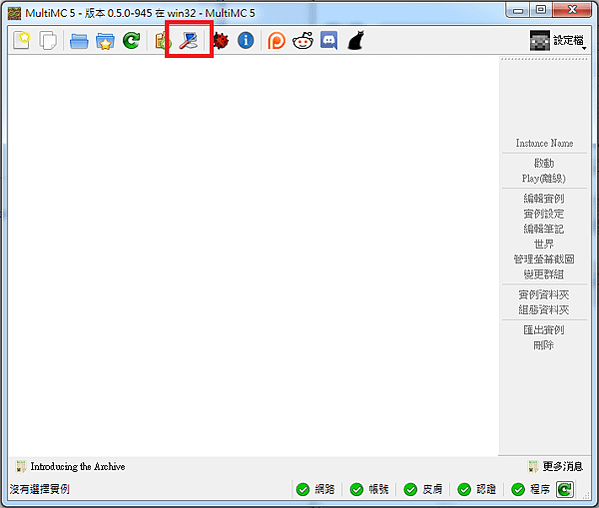The width and height of the screenshot is (599, 508).
Task: Open 實例設定
Action: pyautogui.click(x=544, y=214)
